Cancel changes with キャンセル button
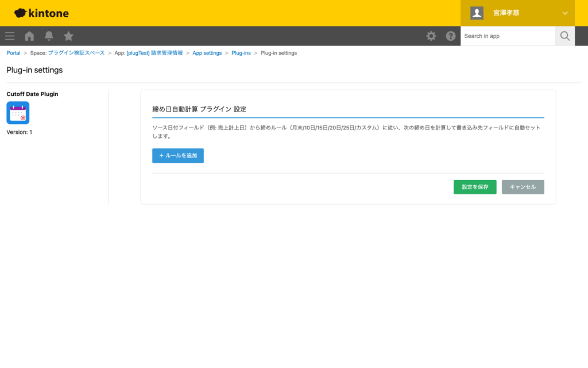Screen dimensions: 588x368 (523, 186)
